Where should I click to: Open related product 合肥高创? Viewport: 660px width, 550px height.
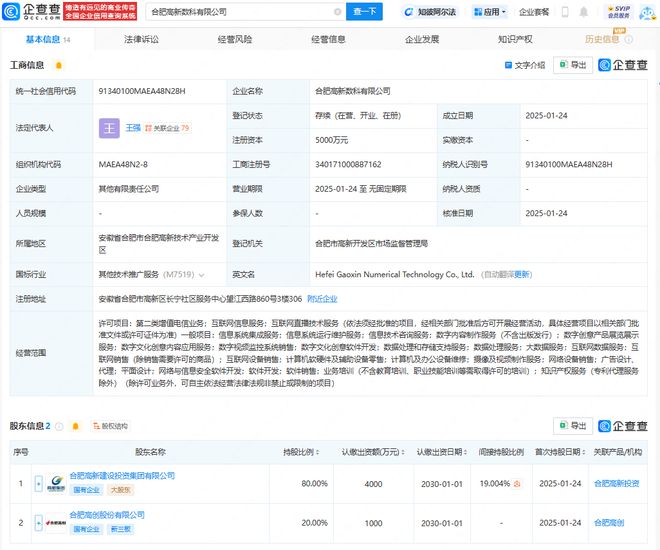tap(609, 523)
